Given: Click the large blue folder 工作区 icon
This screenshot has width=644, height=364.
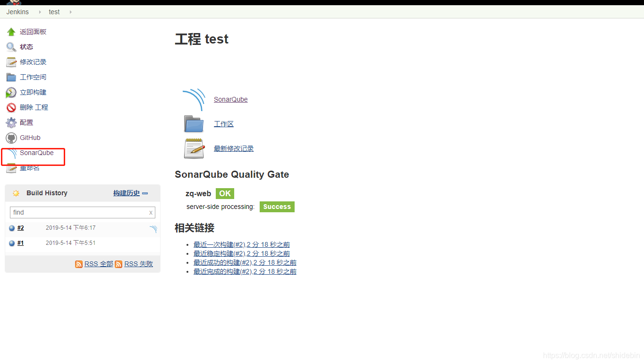Looking at the screenshot, I should (x=194, y=124).
